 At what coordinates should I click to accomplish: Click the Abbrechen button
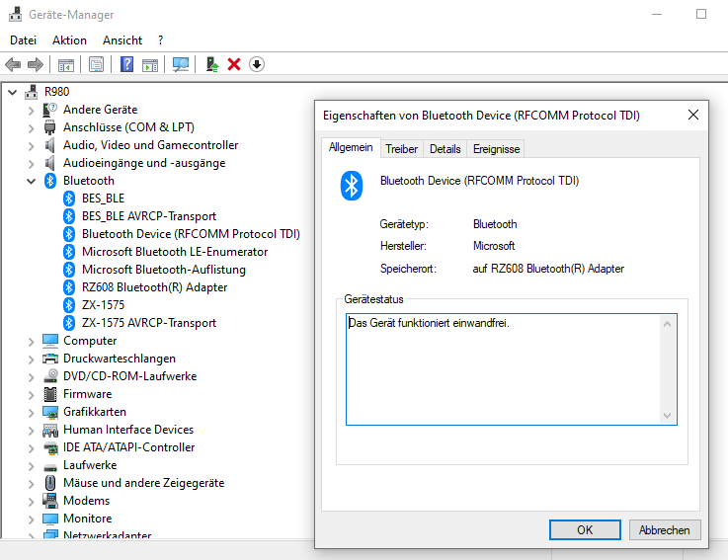[665, 529]
